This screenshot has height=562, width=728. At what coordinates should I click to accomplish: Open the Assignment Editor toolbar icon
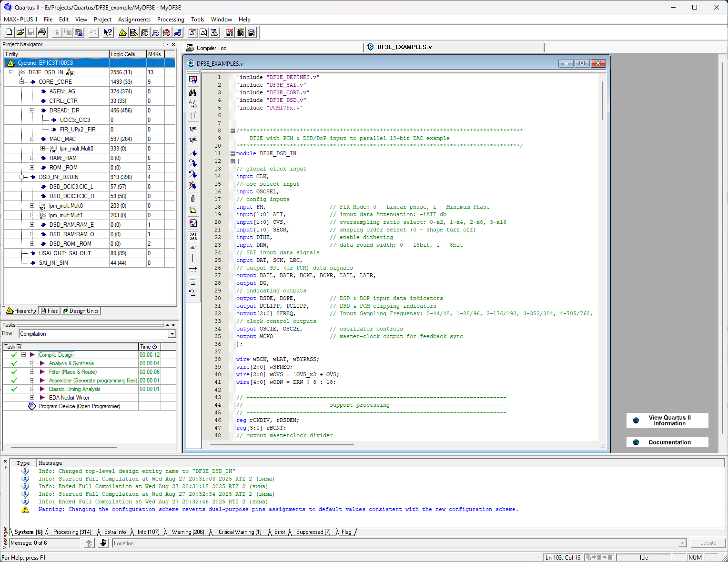(133, 32)
